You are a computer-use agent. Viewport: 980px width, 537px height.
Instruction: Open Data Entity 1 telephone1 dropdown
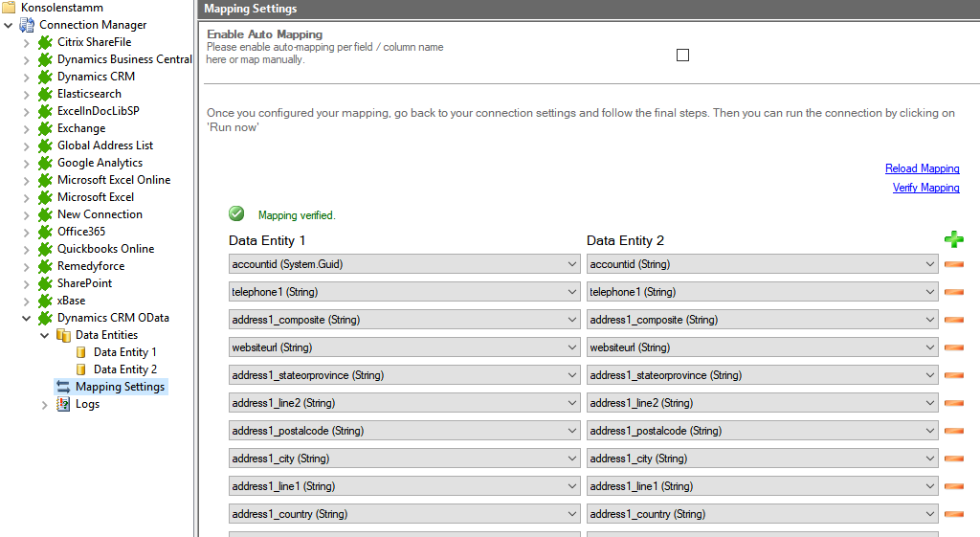coord(571,292)
